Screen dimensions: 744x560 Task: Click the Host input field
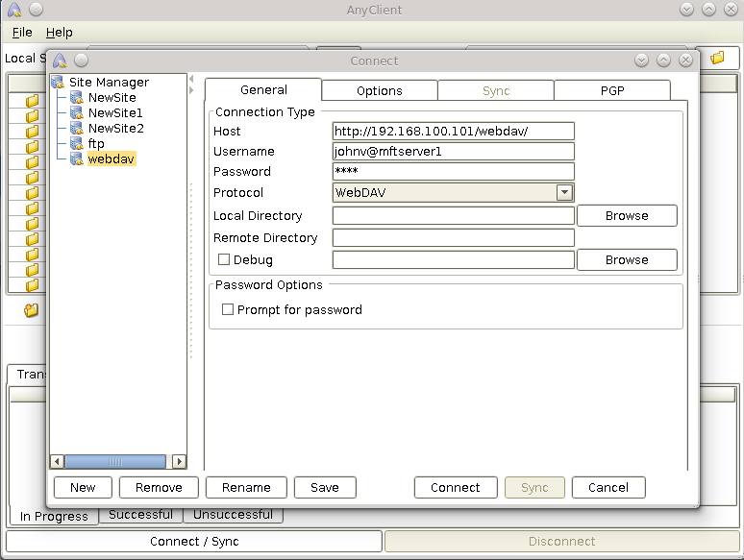click(453, 131)
